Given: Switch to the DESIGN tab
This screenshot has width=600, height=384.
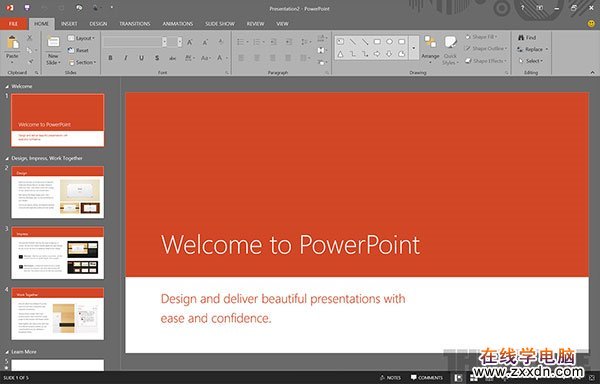Looking at the screenshot, I should coord(98,24).
